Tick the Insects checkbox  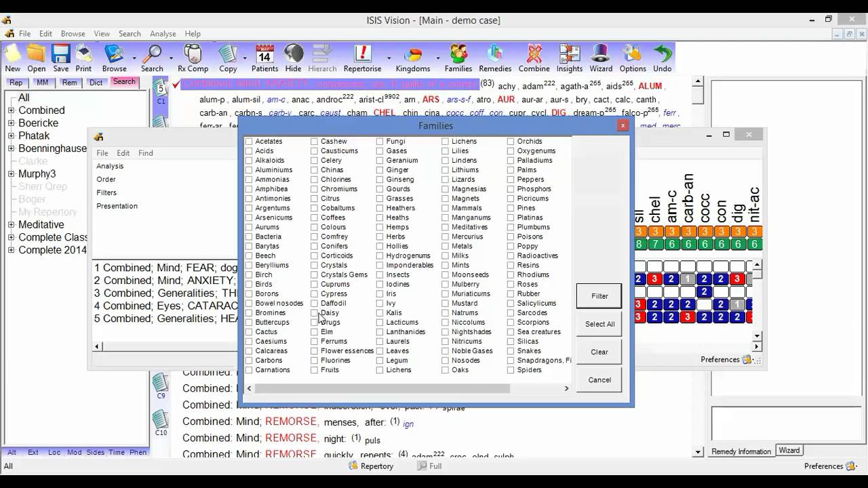point(380,275)
